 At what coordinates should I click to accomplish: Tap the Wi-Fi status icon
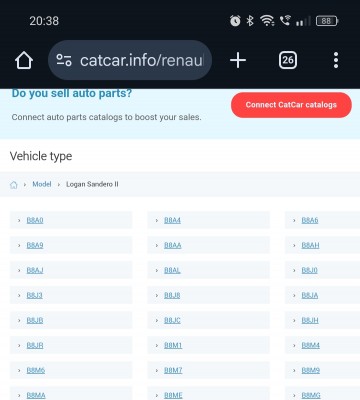point(267,21)
